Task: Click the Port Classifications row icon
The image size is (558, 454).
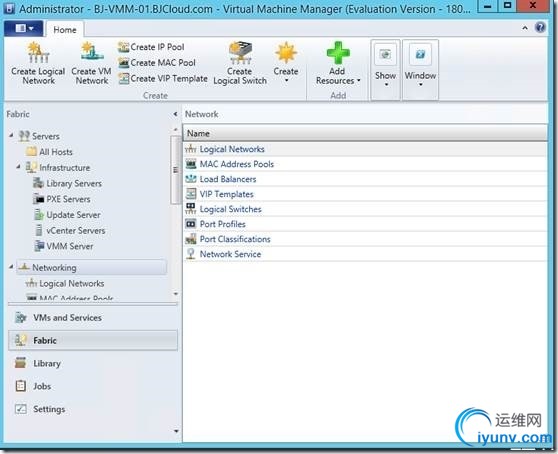Action: tap(191, 239)
